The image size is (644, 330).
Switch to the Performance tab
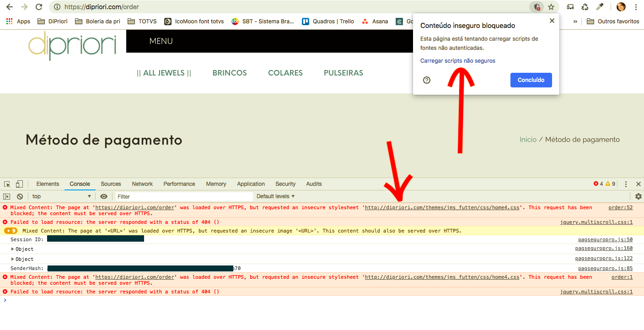point(179,184)
